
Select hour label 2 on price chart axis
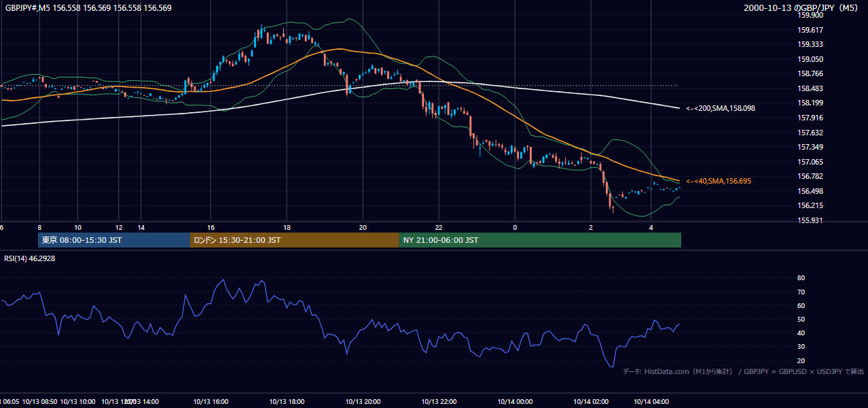591,227
